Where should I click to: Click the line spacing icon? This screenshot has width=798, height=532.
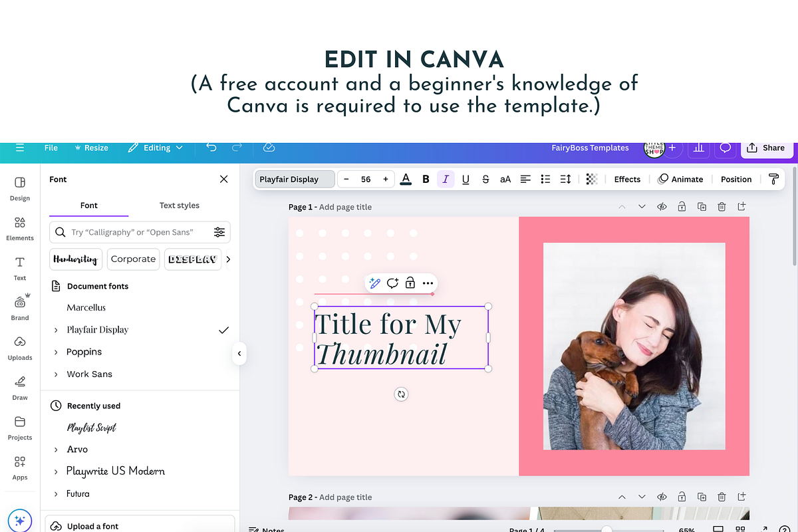pyautogui.click(x=566, y=179)
